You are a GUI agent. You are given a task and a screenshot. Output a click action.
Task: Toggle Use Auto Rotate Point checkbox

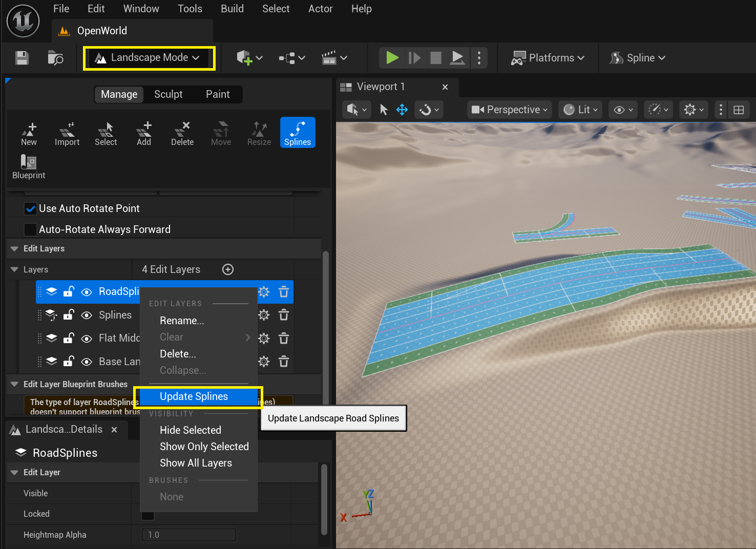click(31, 208)
